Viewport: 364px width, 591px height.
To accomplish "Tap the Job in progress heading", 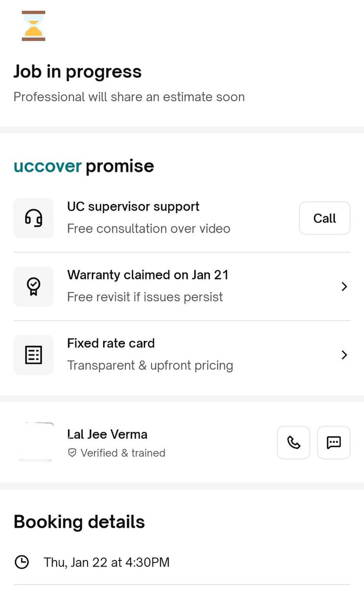I will tap(77, 71).
